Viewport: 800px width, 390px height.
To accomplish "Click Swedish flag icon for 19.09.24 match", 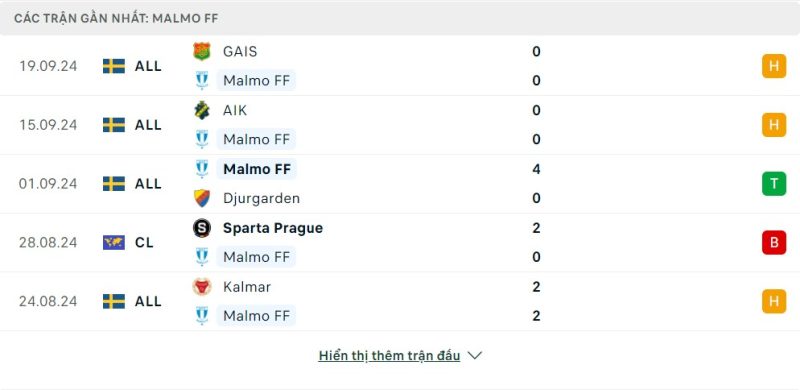I will [x=114, y=66].
